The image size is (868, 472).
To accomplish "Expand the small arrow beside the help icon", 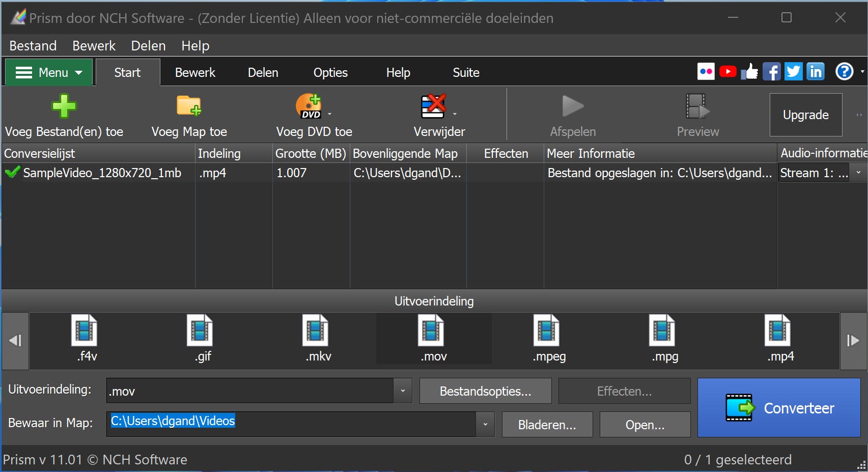I will click(862, 71).
